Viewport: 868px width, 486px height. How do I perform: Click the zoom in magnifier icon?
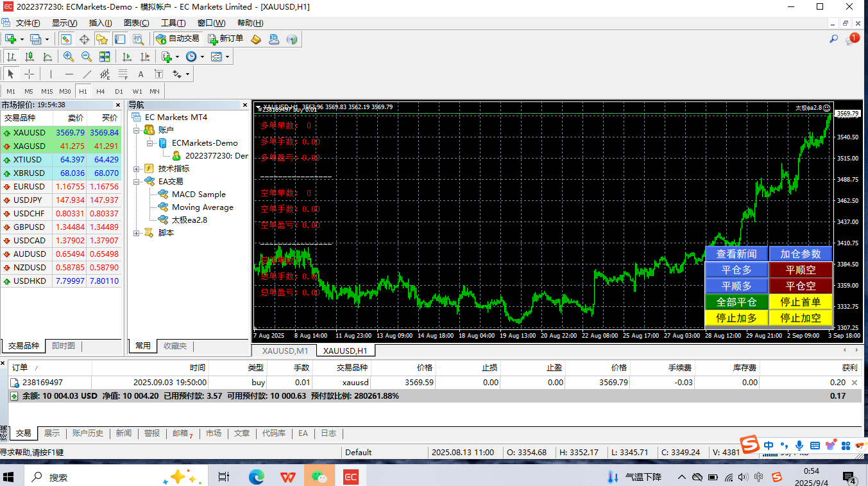pos(69,56)
